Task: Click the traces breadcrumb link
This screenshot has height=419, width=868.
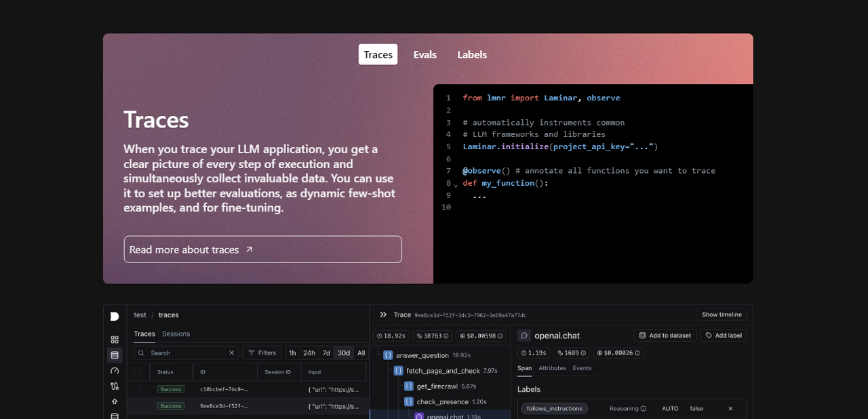Action: 168,315
